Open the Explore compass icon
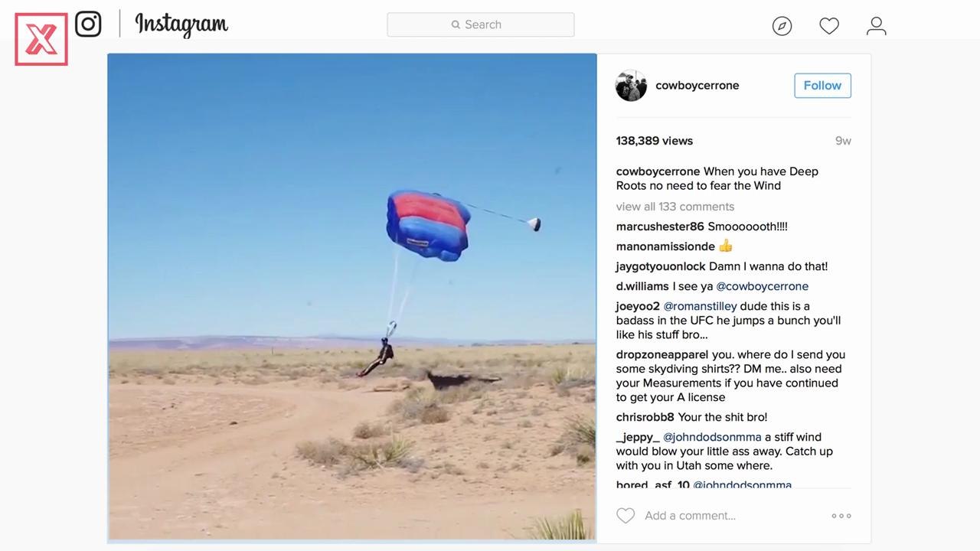 [x=782, y=26]
